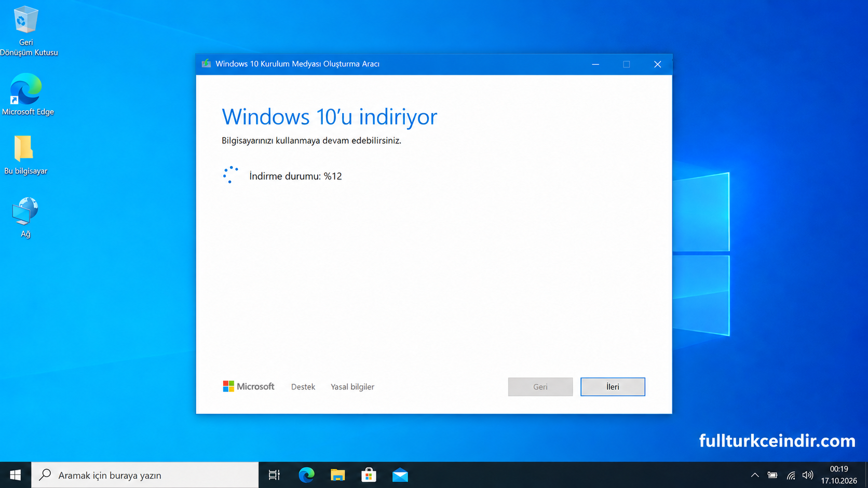This screenshot has width=868, height=488.
Task: Click the search box 'Aramak için buraya yazın'
Action: (145, 475)
